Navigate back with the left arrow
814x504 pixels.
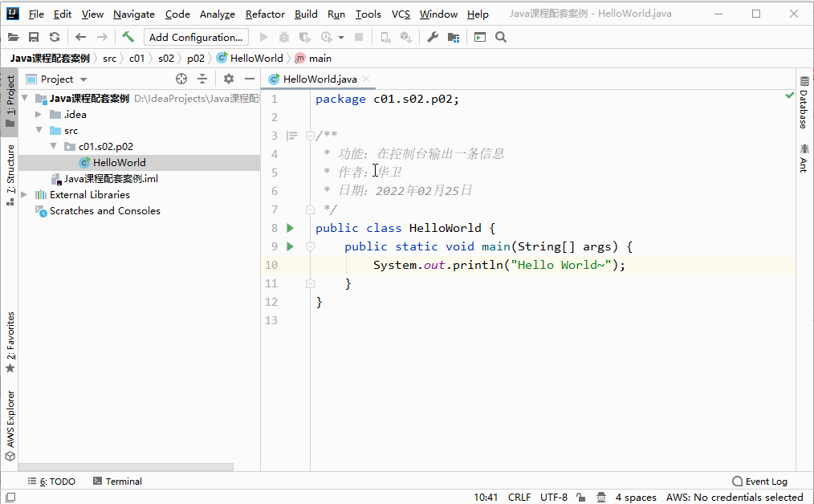click(x=80, y=37)
